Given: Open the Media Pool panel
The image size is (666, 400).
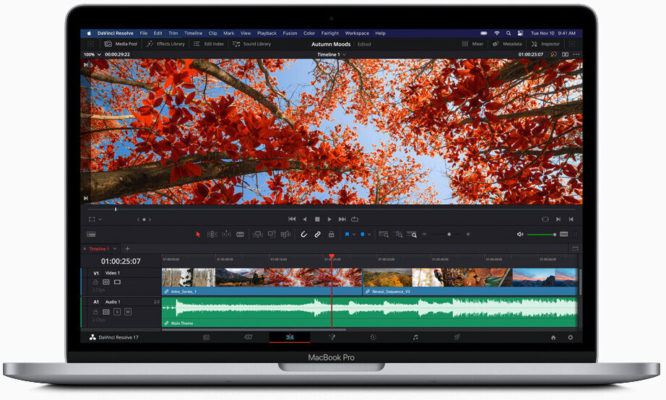Looking at the screenshot, I should tap(121, 44).
